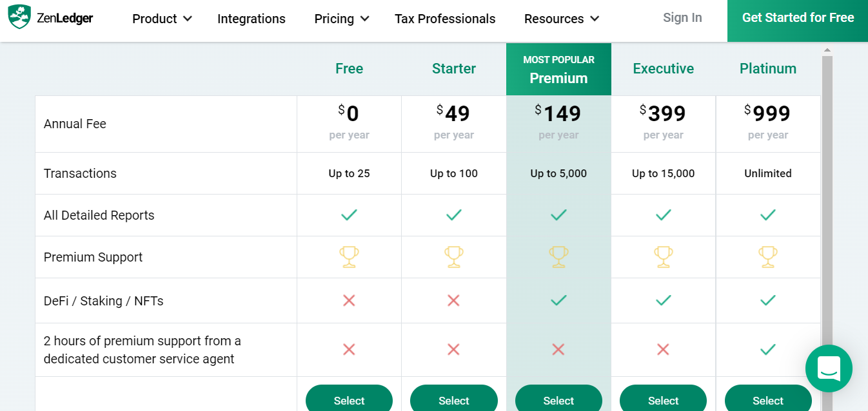Click the ZenLedger logo icon
This screenshot has width=868, height=411.
tap(19, 17)
